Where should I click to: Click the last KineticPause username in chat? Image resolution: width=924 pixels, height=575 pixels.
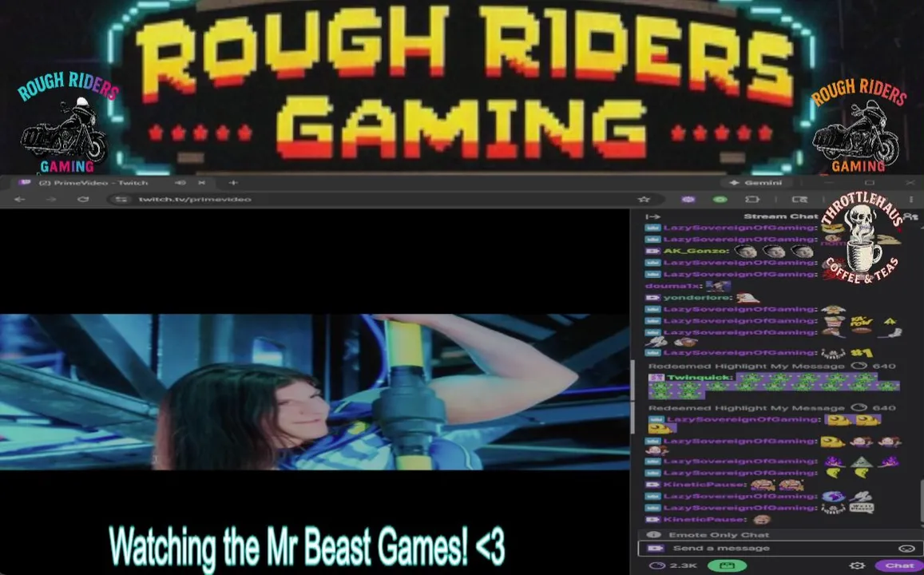704,520
